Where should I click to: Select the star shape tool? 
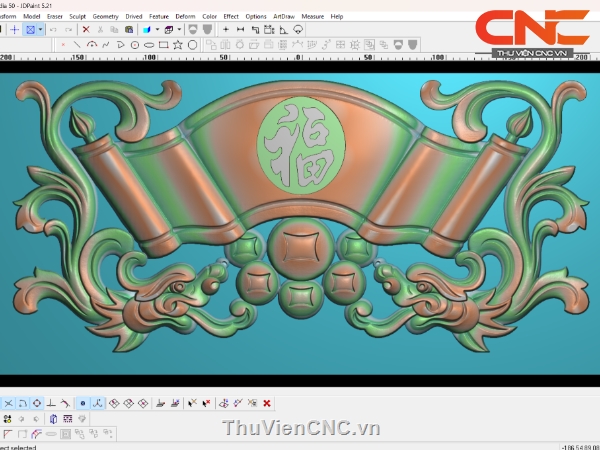177,45
